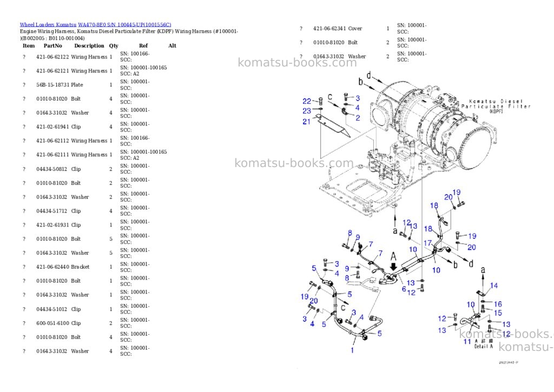Select part number 56B-15-18731
The height and width of the screenshot is (392, 554).
tap(52, 85)
